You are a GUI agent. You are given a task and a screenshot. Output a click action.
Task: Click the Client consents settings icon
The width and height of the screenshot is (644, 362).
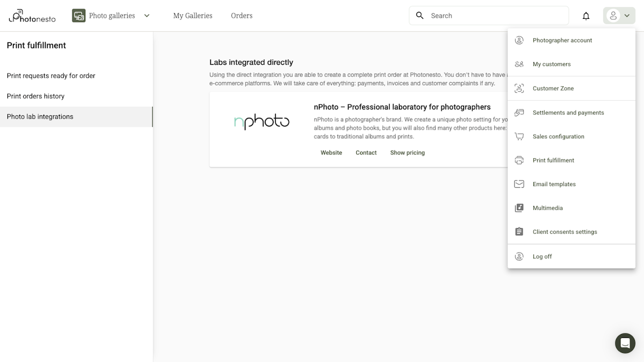tap(519, 231)
